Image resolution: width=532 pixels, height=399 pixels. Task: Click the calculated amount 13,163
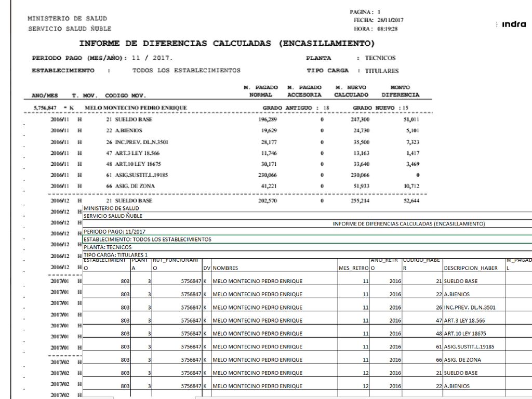(362, 153)
